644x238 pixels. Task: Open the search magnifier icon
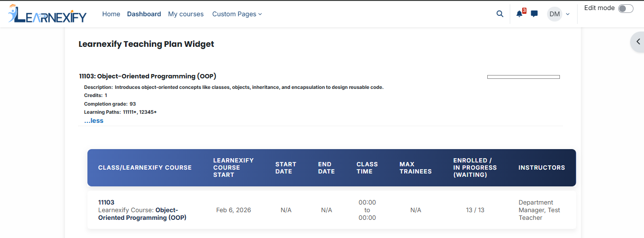(500, 14)
